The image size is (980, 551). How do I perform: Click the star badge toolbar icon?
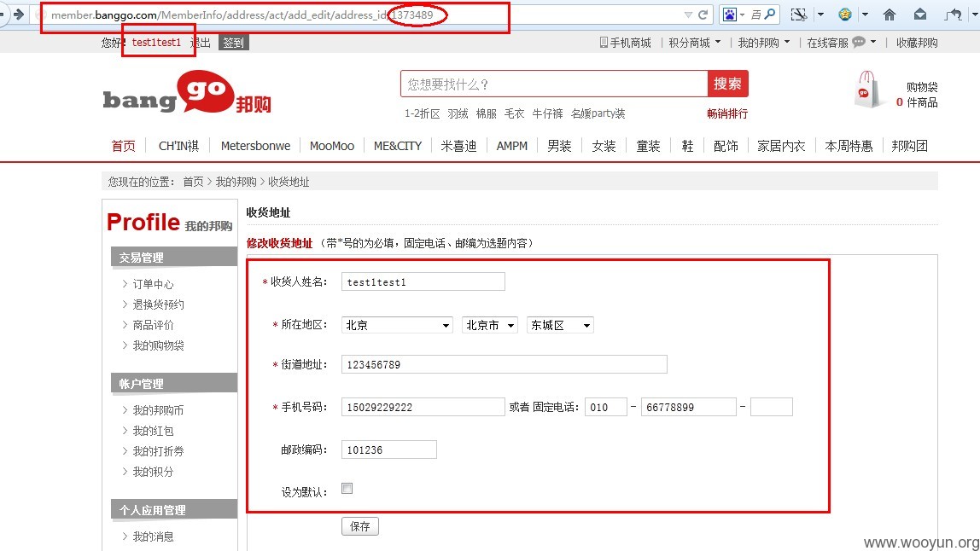pos(845,14)
